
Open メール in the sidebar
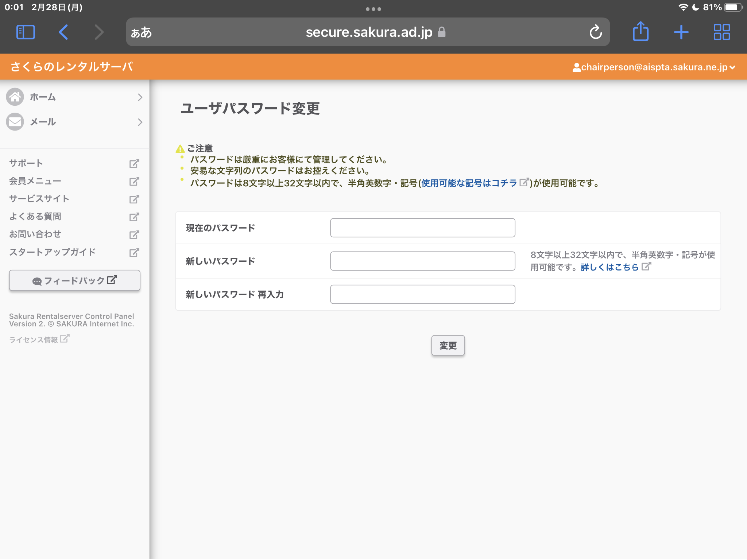pos(74,122)
